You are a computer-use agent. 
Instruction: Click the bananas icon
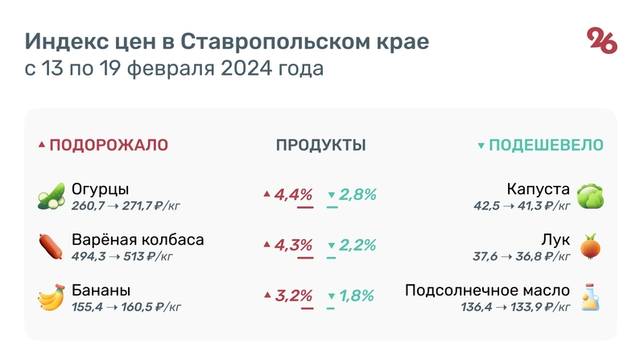51,297
